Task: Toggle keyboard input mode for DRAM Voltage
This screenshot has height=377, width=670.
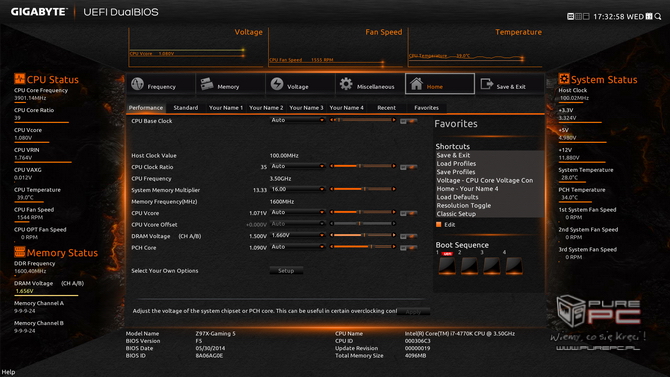Action: pyautogui.click(x=408, y=236)
